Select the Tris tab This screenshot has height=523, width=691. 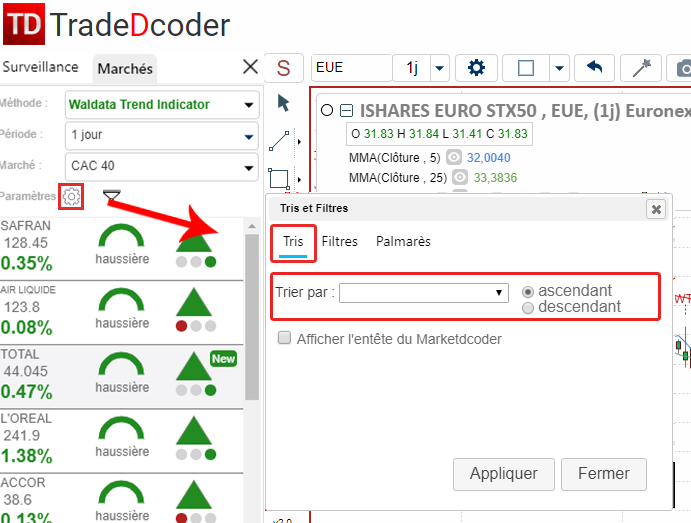tap(293, 242)
